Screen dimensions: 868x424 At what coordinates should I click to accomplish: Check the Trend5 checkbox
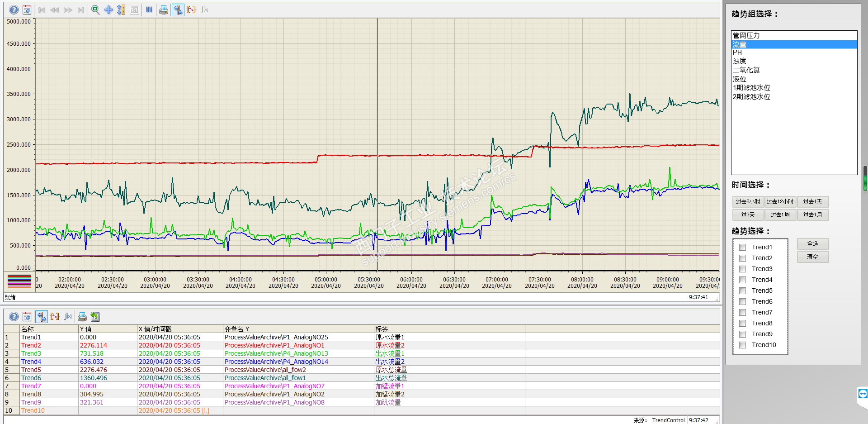coord(742,291)
